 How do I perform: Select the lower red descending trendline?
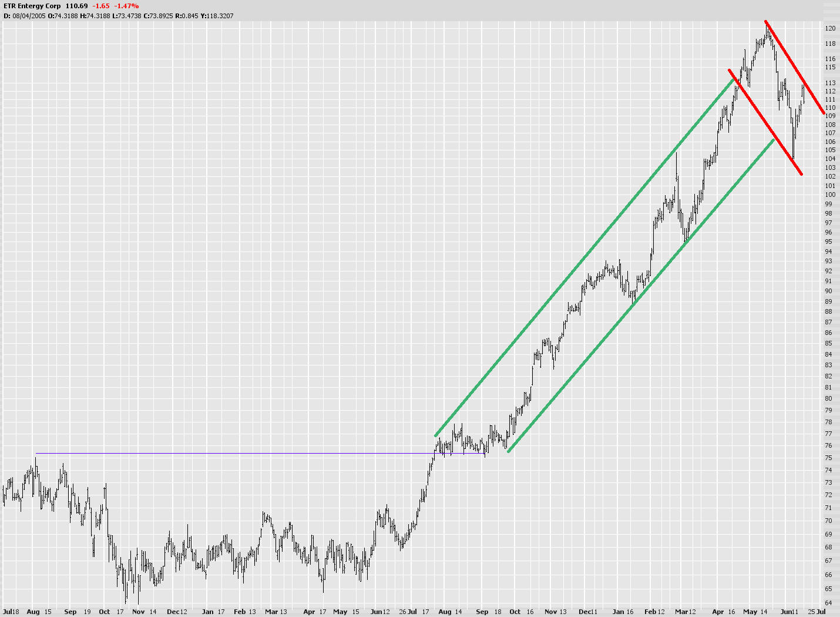tap(765, 122)
